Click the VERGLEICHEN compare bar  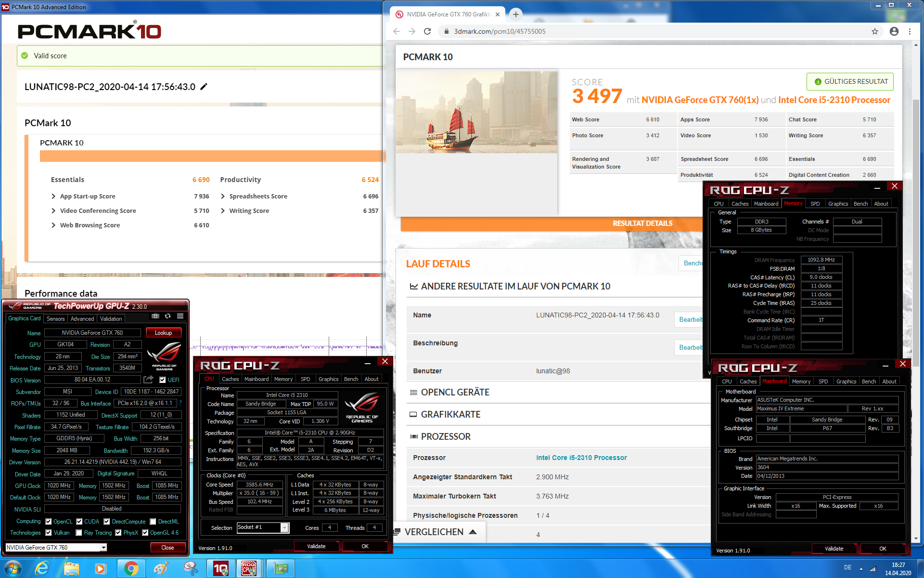(x=439, y=532)
